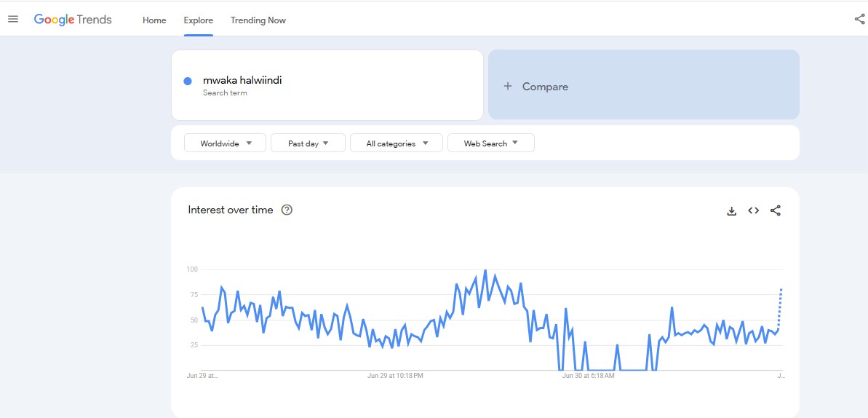This screenshot has width=868, height=418.
Task: Click the Google Trends logo
Action: point(73,20)
